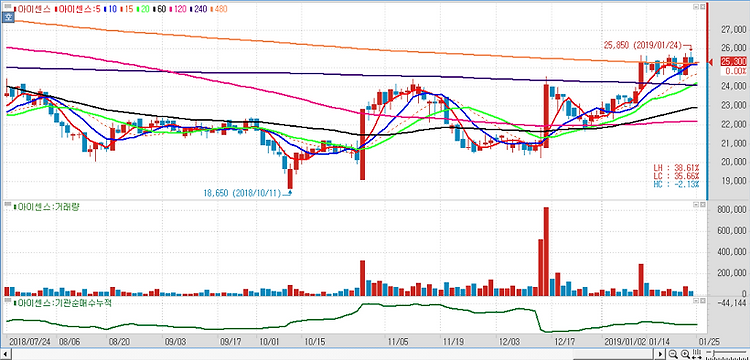
Task: Click the volume pane minimize box
Action: coord(696,205)
